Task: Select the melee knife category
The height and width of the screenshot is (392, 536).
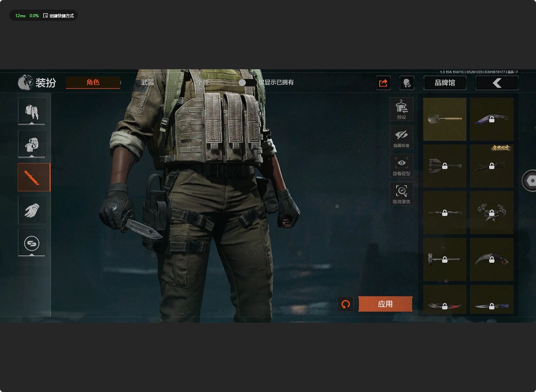Action: pos(34,177)
